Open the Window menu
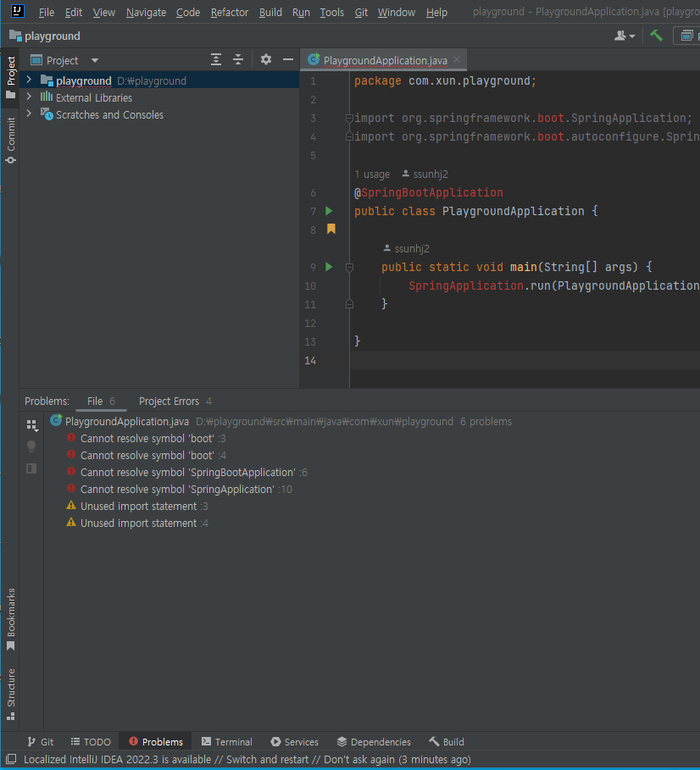 [x=397, y=12]
